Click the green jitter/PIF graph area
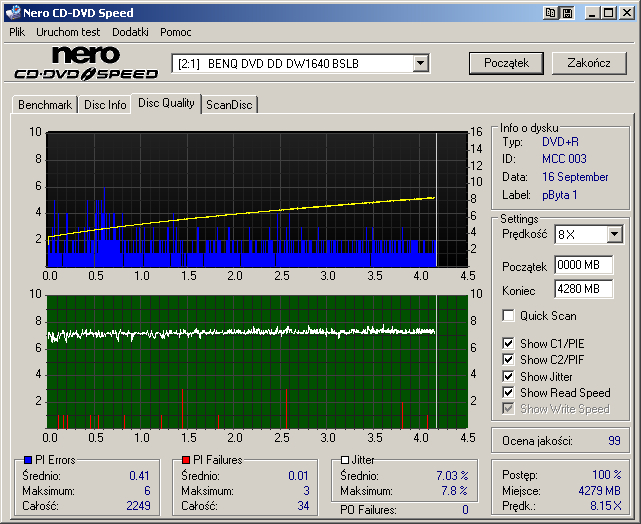Image resolution: width=641 pixels, height=524 pixels. 257,362
